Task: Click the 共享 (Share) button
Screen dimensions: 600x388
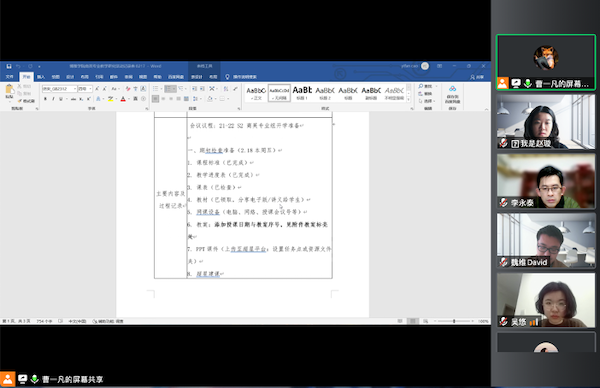Action: pyautogui.click(x=477, y=77)
